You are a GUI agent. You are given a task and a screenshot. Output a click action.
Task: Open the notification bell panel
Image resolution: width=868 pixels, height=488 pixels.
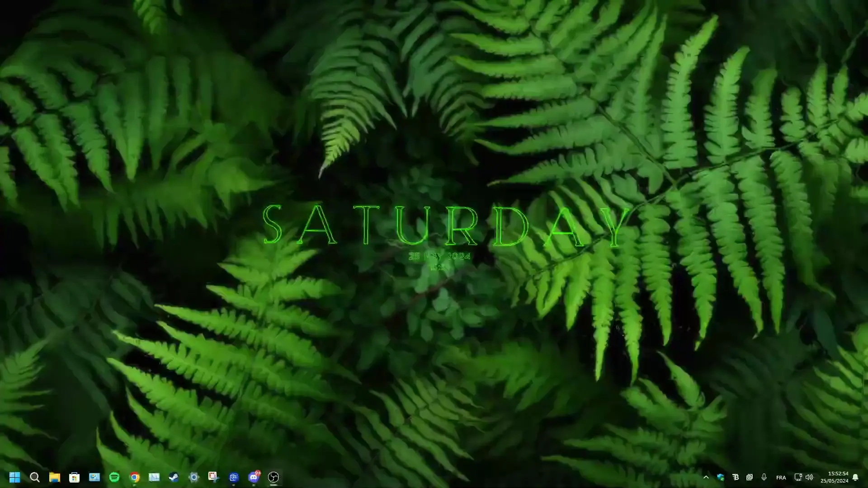click(856, 477)
